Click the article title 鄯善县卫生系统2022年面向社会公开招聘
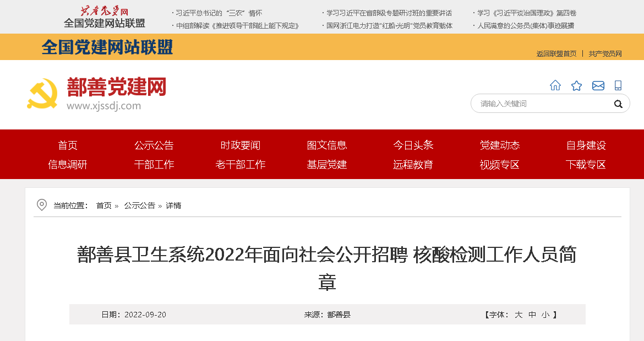Viewport: 644px width, 341px height. click(327, 268)
